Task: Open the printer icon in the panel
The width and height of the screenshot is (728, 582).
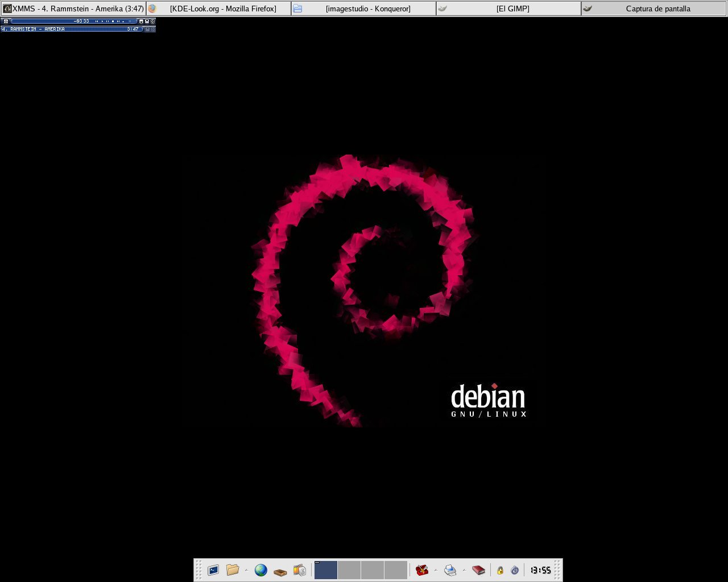Action: point(450,569)
